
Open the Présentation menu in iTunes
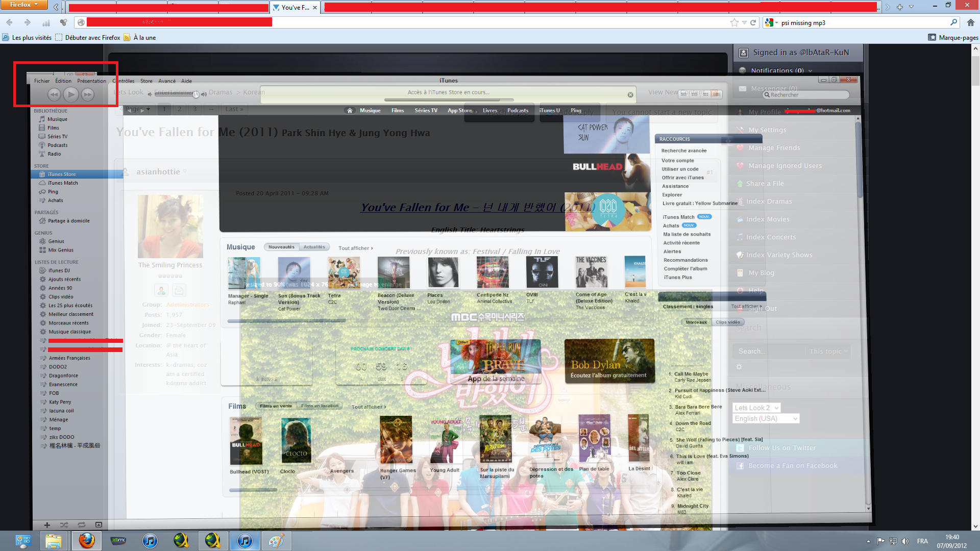(x=91, y=81)
